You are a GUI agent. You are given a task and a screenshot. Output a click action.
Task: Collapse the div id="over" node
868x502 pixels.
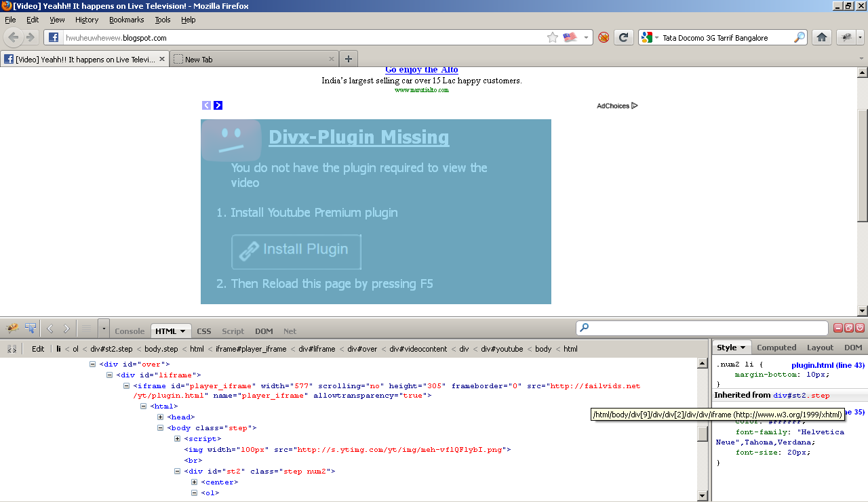point(93,364)
